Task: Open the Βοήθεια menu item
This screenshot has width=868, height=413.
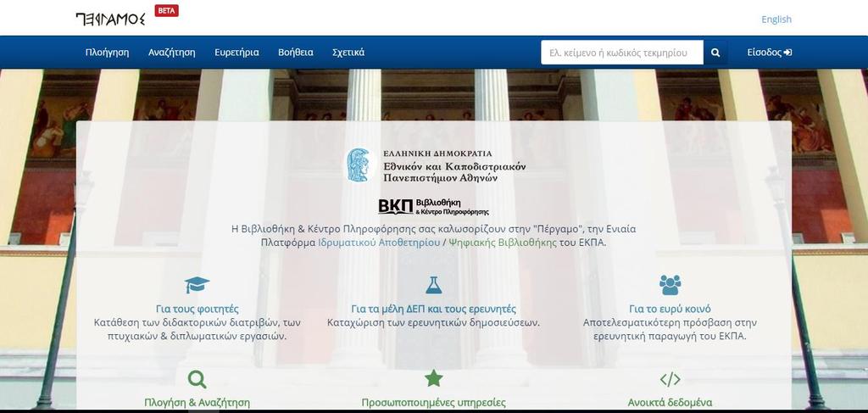Action: pyautogui.click(x=296, y=53)
